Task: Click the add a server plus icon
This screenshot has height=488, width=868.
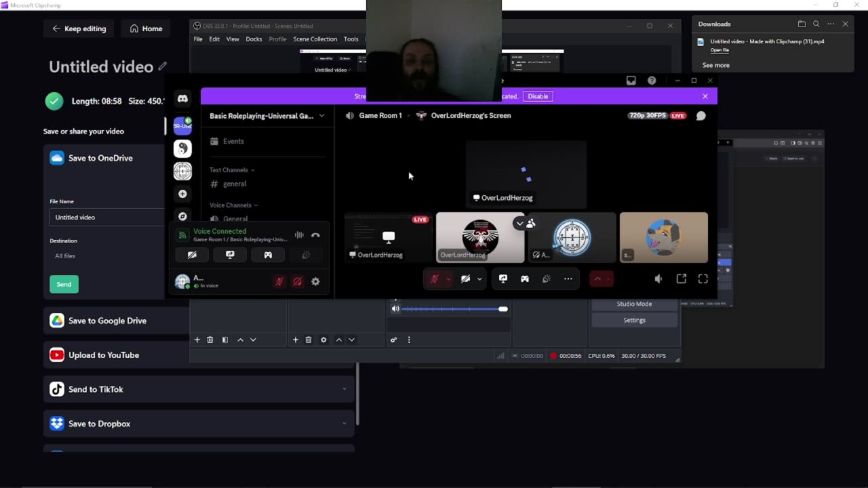Action: 182,194
